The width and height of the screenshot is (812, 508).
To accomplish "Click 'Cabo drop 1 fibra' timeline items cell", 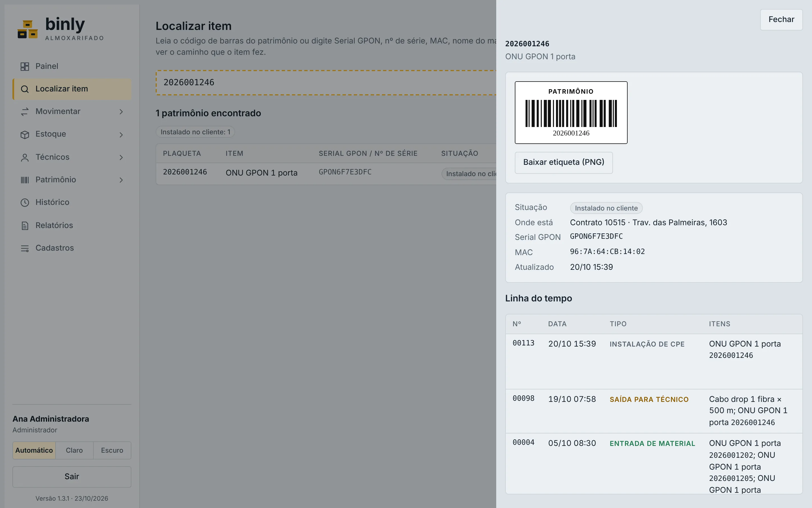I will tap(748, 411).
